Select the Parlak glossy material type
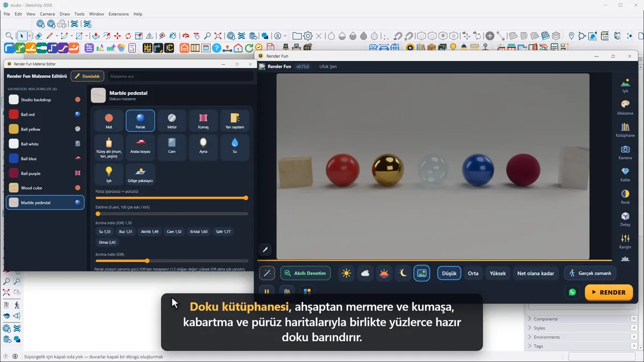 point(141,121)
